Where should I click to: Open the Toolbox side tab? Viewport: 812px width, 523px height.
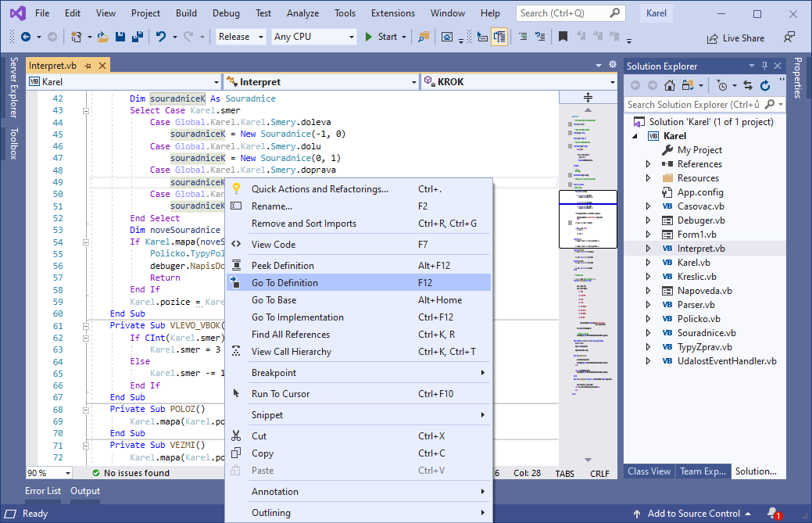(14, 143)
